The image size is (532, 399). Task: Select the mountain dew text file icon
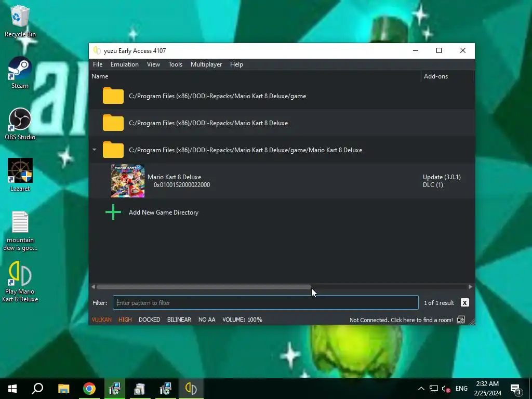[x=20, y=231]
